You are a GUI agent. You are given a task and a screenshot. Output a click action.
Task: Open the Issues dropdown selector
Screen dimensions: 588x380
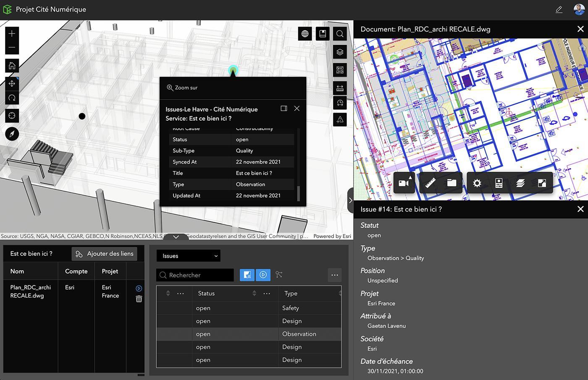(189, 256)
